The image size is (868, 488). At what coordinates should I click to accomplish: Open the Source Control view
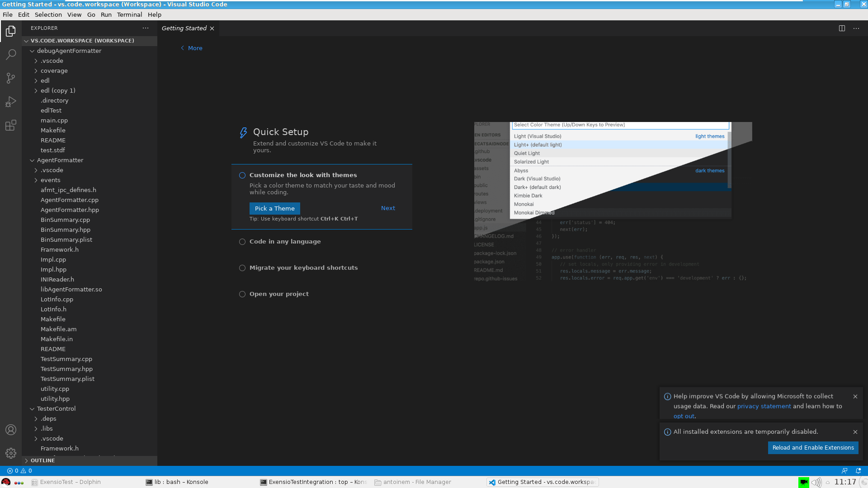[11, 78]
